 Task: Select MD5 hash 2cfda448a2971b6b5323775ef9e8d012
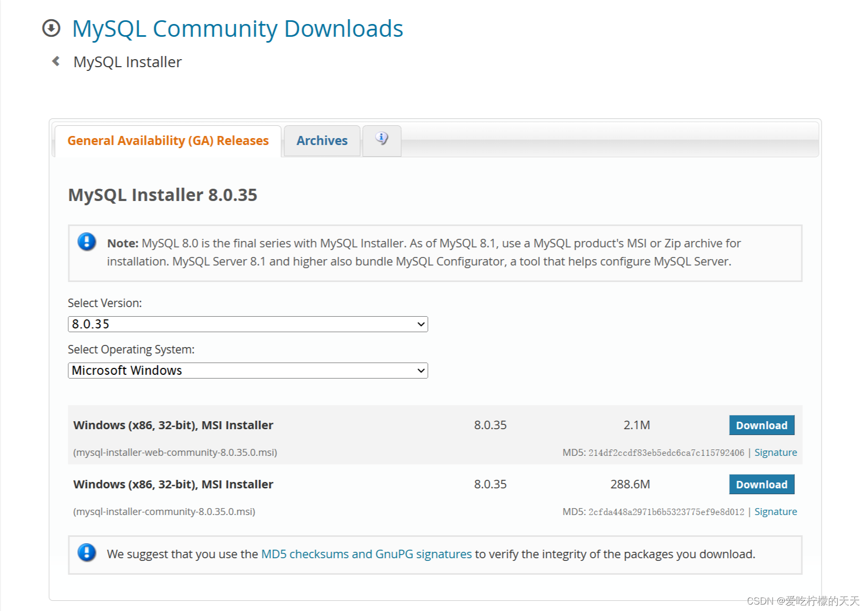666,512
